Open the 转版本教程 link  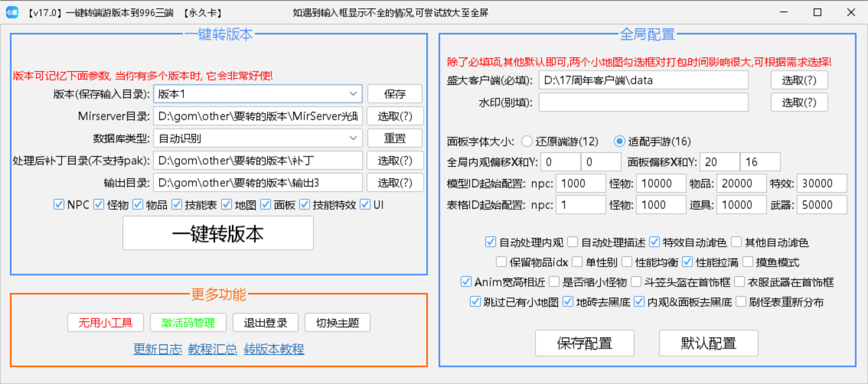coord(274,349)
